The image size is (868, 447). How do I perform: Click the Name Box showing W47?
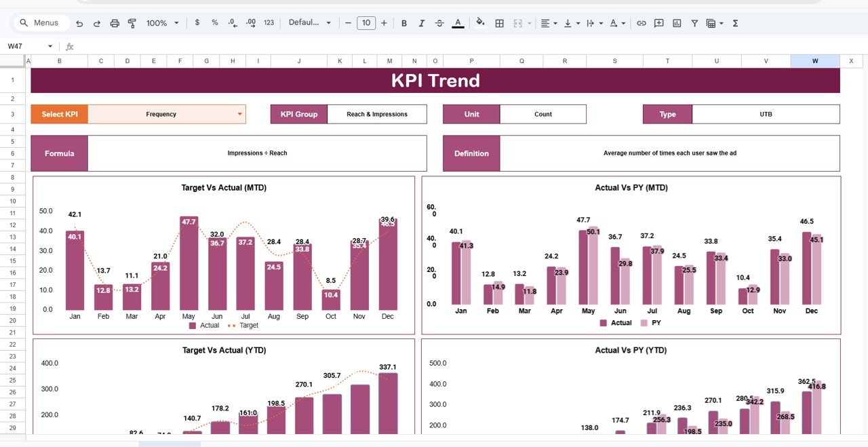22,45
